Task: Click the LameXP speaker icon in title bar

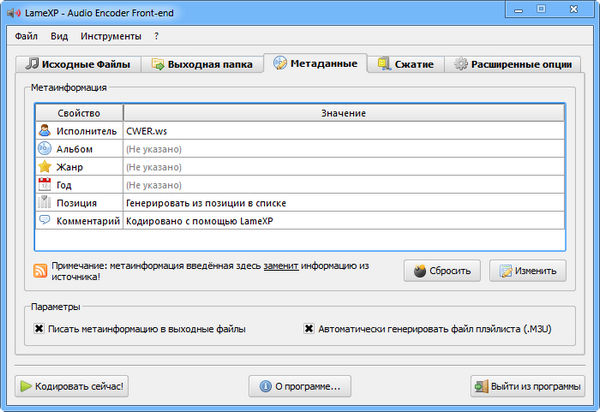Action: 14,13
